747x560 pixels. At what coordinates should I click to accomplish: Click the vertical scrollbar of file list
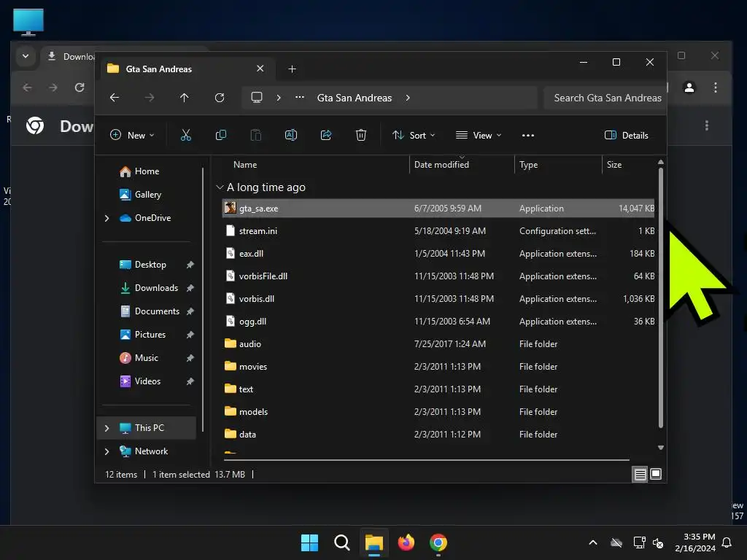coord(661,297)
